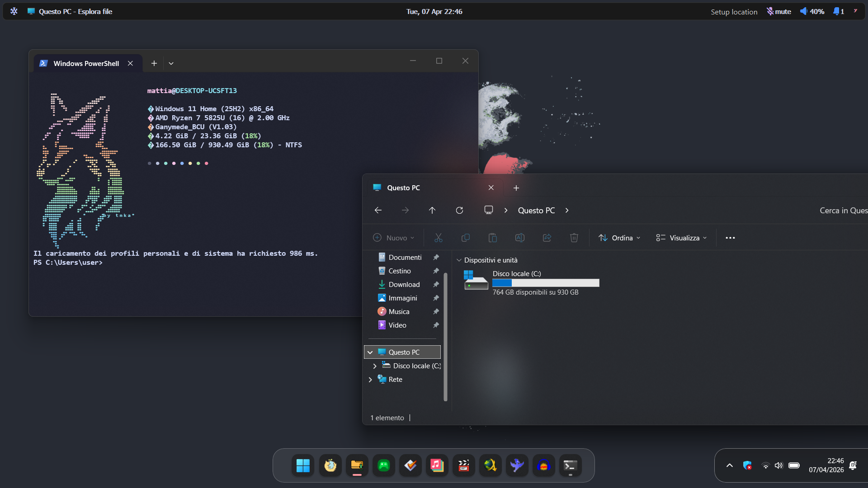Click the Share icon in toolbar
Screen dimensions: 868x488
click(x=547, y=238)
